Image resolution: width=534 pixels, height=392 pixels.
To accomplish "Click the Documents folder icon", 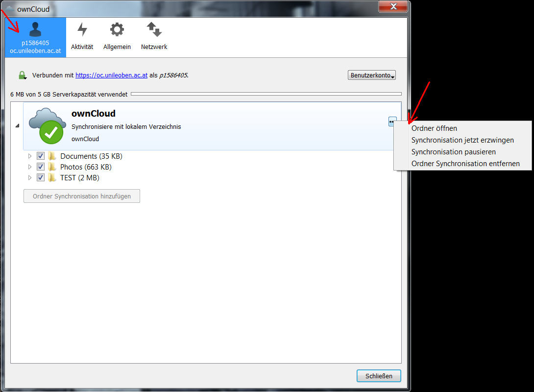I will click(x=52, y=156).
